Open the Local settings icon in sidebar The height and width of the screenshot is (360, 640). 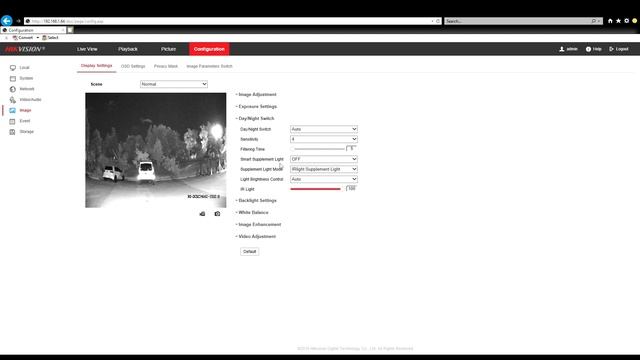[13, 68]
